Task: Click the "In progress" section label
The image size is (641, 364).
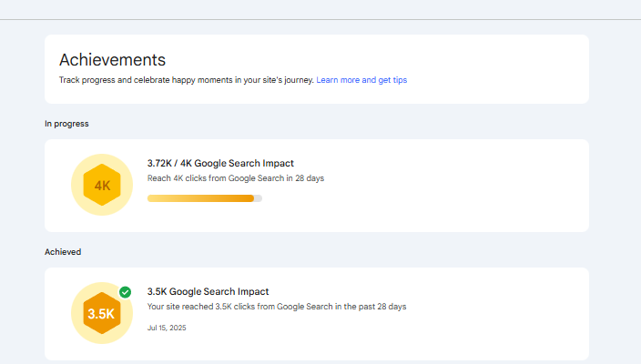Action: coord(66,123)
